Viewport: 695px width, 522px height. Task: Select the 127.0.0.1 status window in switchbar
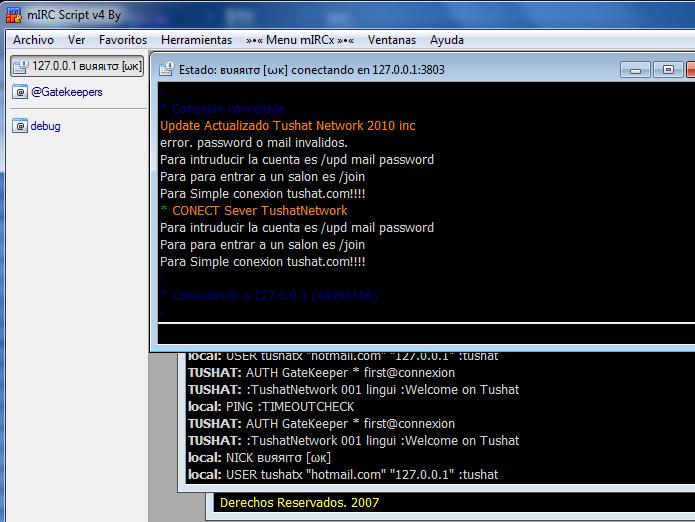coord(77,66)
